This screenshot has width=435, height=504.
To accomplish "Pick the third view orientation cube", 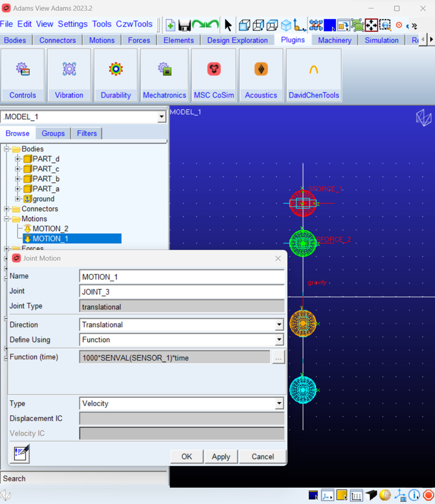I will [x=272, y=25].
